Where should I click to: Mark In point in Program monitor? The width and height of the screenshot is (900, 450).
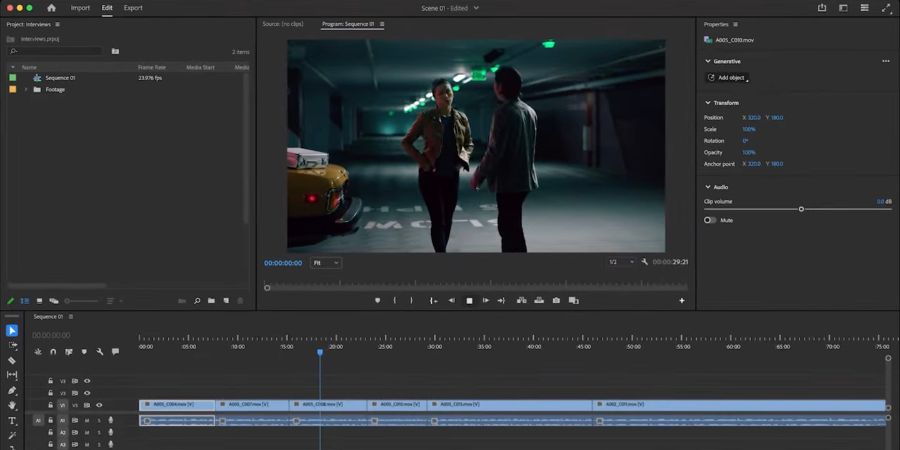pos(394,300)
